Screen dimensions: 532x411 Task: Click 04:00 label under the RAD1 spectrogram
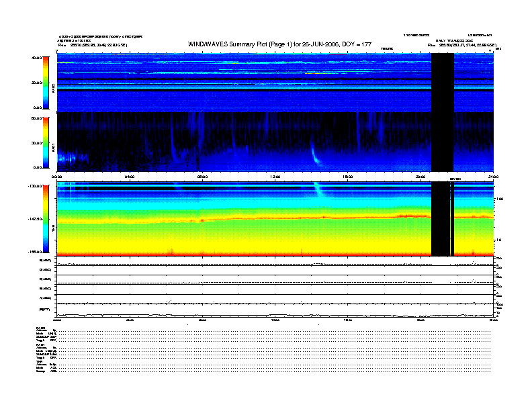130,177
